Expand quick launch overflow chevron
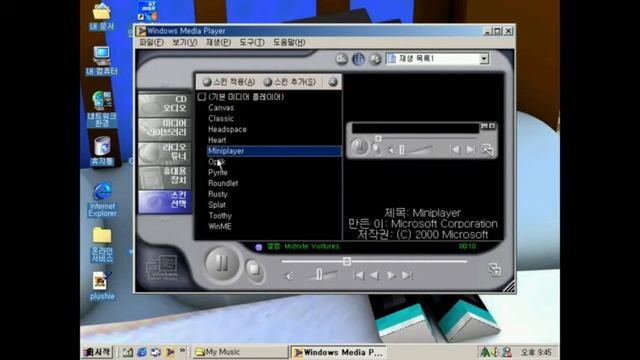 [x=182, y=351]
